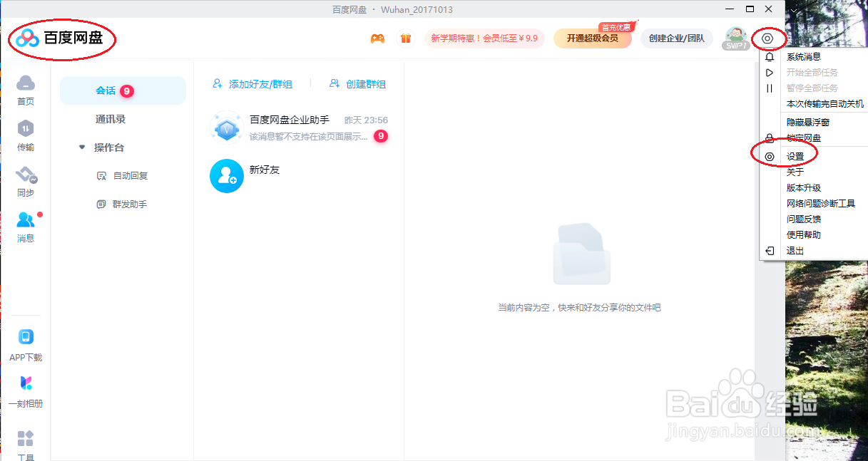Click unread badge 9 on 企业助手 message

(381, 136)
